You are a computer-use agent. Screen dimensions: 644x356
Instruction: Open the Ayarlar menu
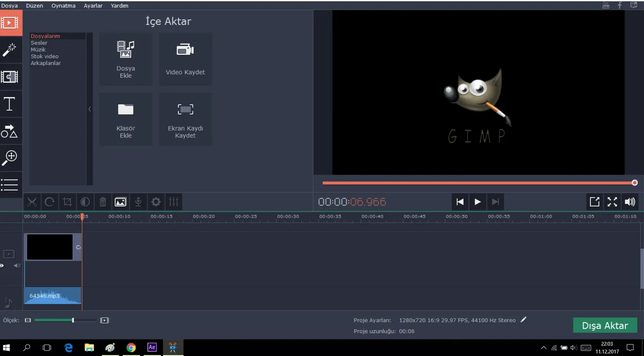[93, 6]
